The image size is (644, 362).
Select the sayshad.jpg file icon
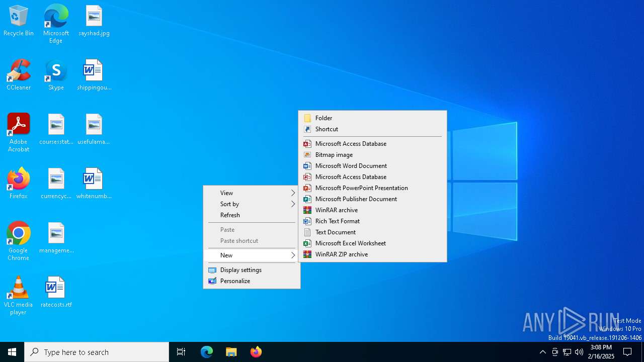[94, 21]
